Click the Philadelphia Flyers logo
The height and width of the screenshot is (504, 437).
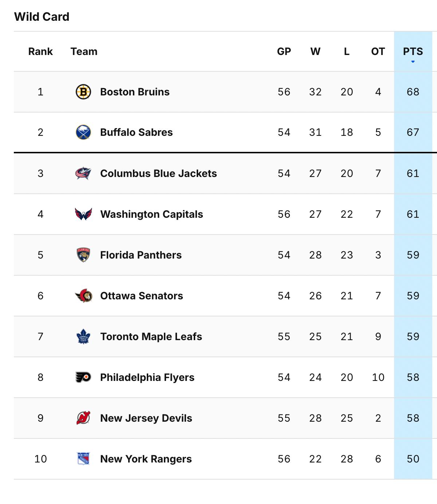click(83, 377)
